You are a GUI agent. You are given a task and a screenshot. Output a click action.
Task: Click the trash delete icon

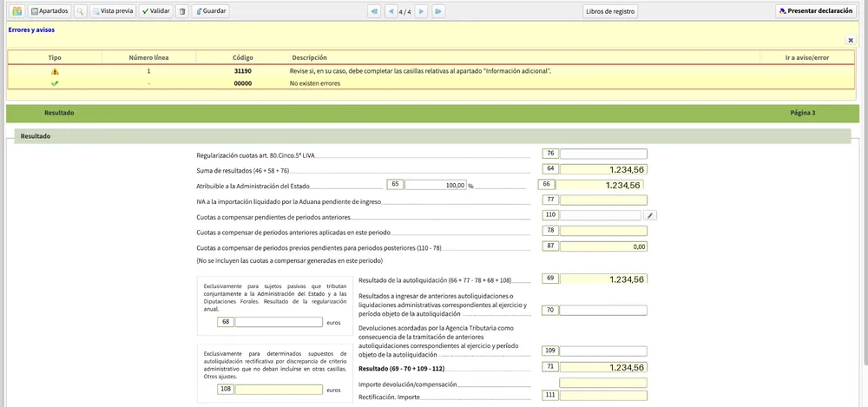[182, 11]
